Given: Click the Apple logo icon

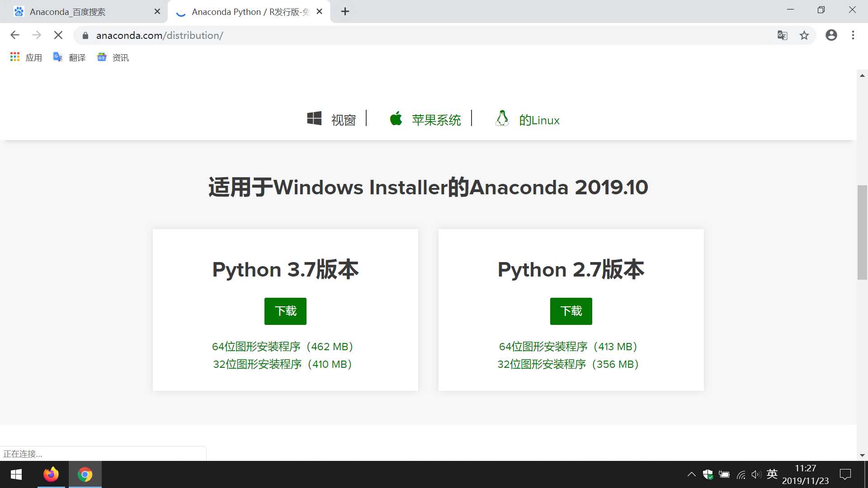Looking at the screenshot, I should (x=396, y=118).
